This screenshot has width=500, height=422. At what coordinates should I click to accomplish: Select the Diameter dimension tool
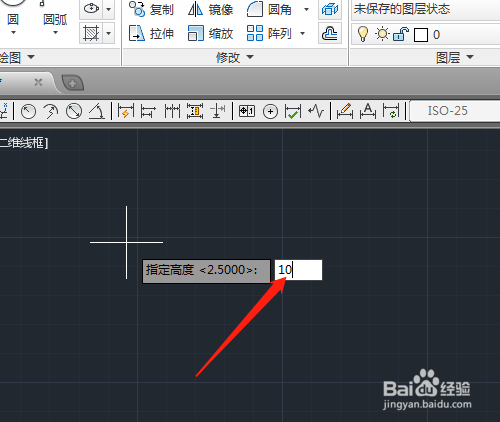(x=74, y=111)
